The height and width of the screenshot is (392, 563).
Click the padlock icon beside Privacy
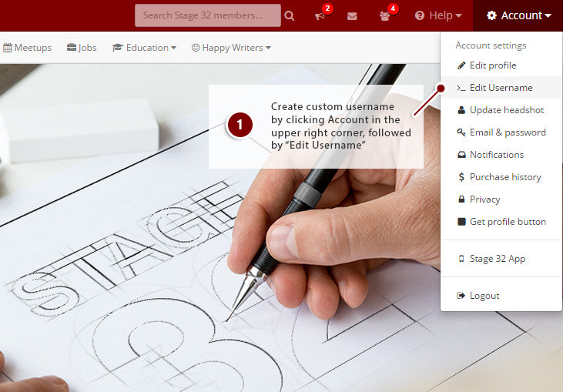461,199
